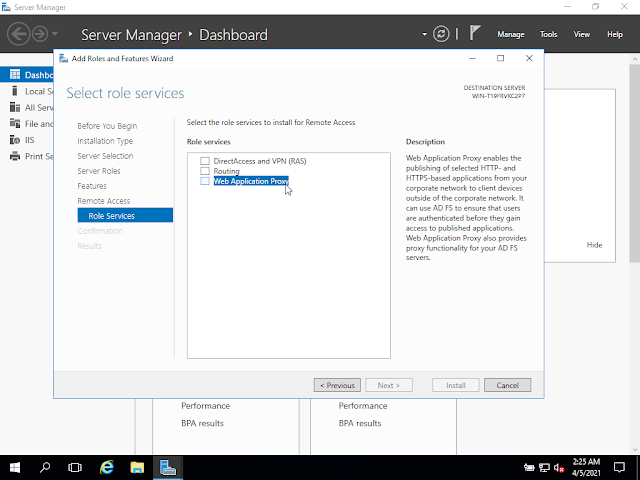Click the Next button in wizard
640x480 pixels.
pyautogui.click(x=389, y=385)
